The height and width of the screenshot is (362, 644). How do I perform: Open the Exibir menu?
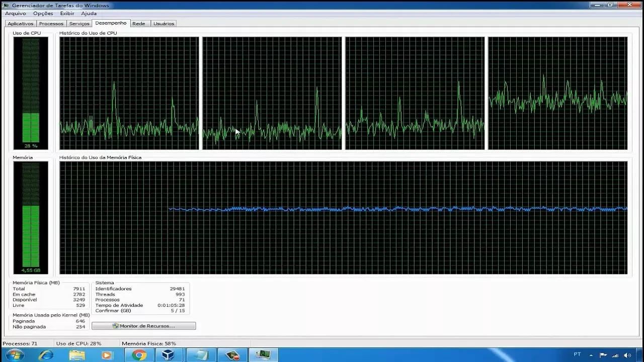click(67, 14)
